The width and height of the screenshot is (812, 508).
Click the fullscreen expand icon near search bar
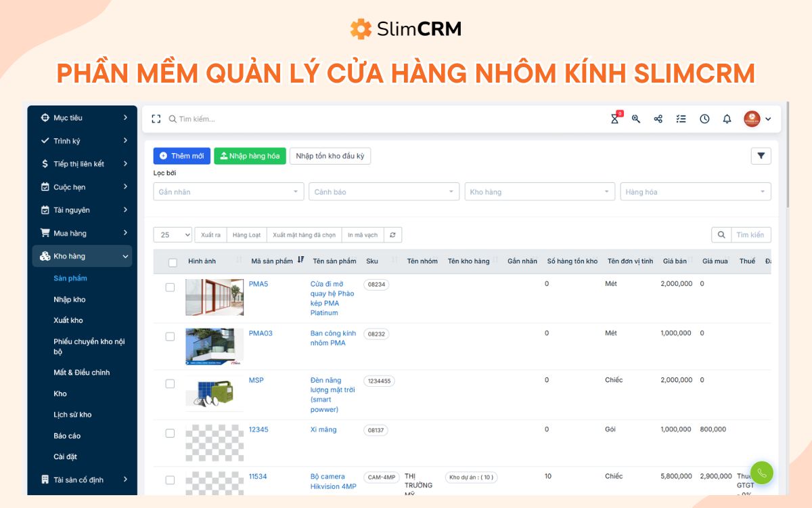click(156, 118)
